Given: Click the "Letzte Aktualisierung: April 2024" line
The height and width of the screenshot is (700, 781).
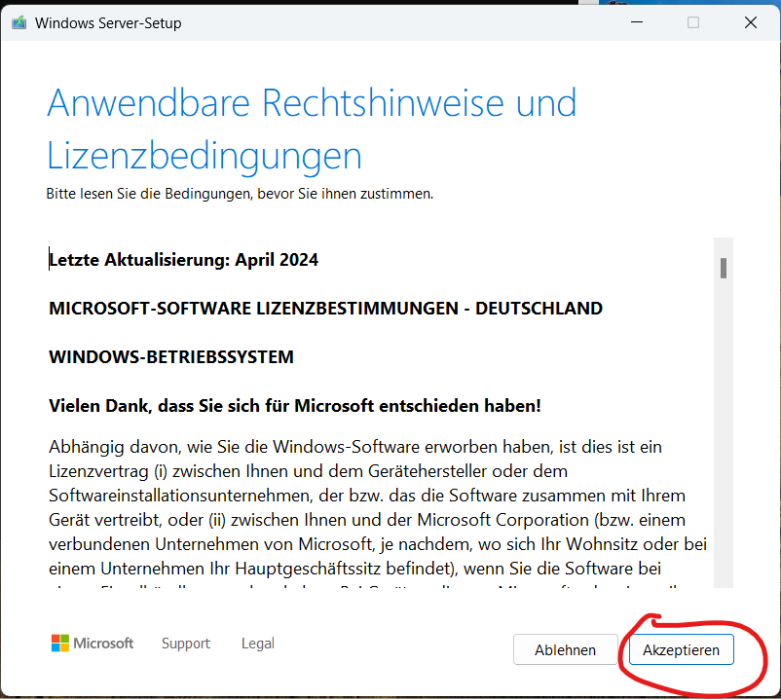Looking at the screenshot, I should [184, 260].
